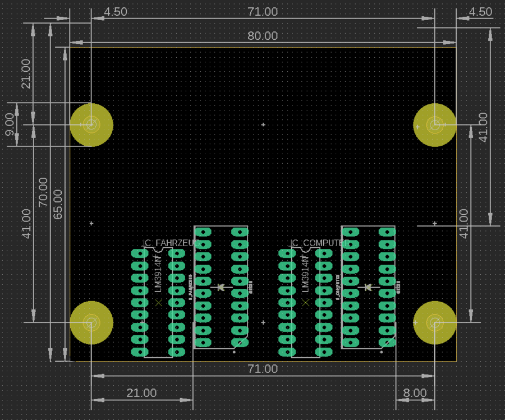Click the yellow origin cross of IC_COMPUTER
This screenshot has height=420, width=505.
(x=305, y=302)
